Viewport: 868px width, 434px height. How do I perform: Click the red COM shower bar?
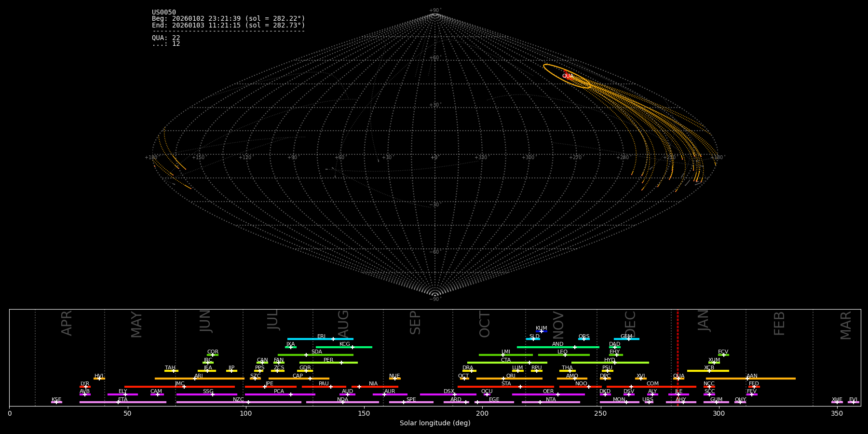coord(665,387)
